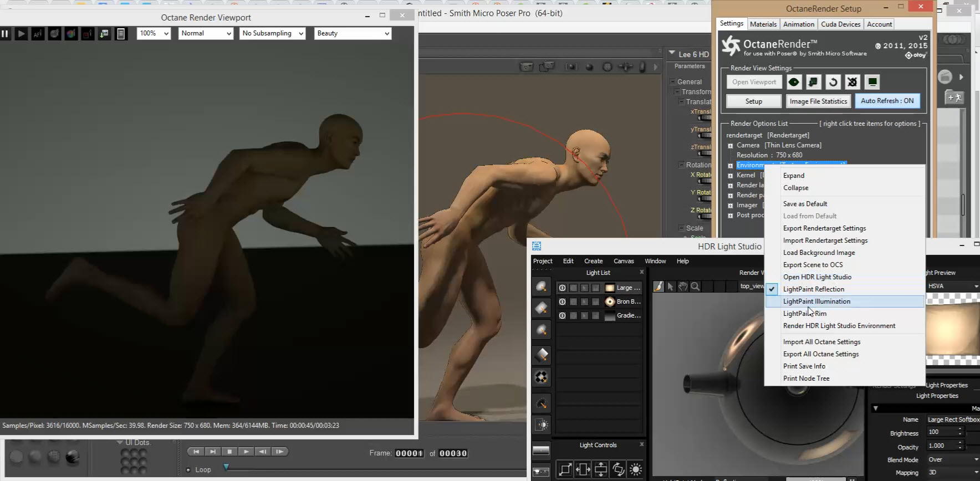
Task: Switch to the Materials tab
Action: click(x=763, y=24)
